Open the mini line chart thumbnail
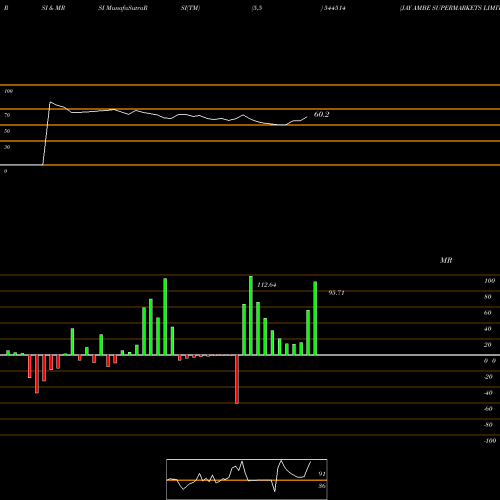The image size is (500, 500). pyautogui.click(x=247, y=479)
